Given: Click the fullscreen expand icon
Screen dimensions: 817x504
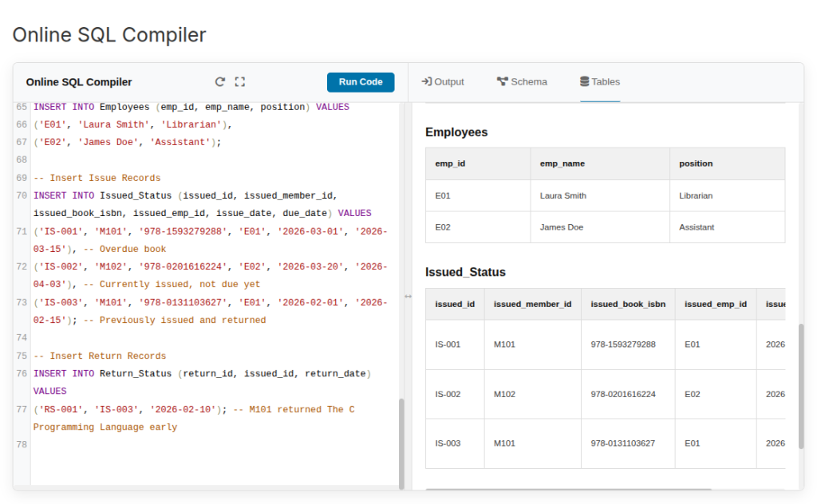Looking at the screenshot, I should tap(239, 81).
